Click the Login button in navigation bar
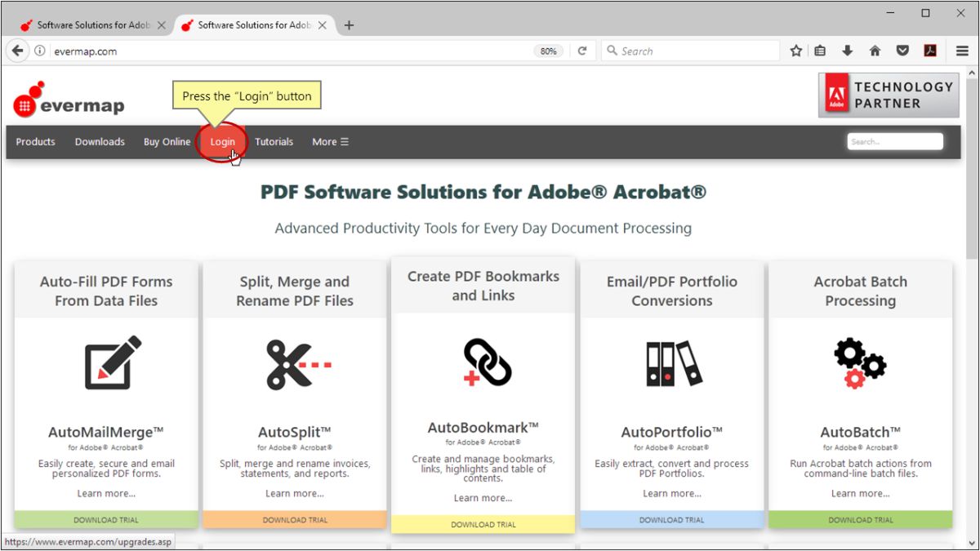 coord(222,142)
